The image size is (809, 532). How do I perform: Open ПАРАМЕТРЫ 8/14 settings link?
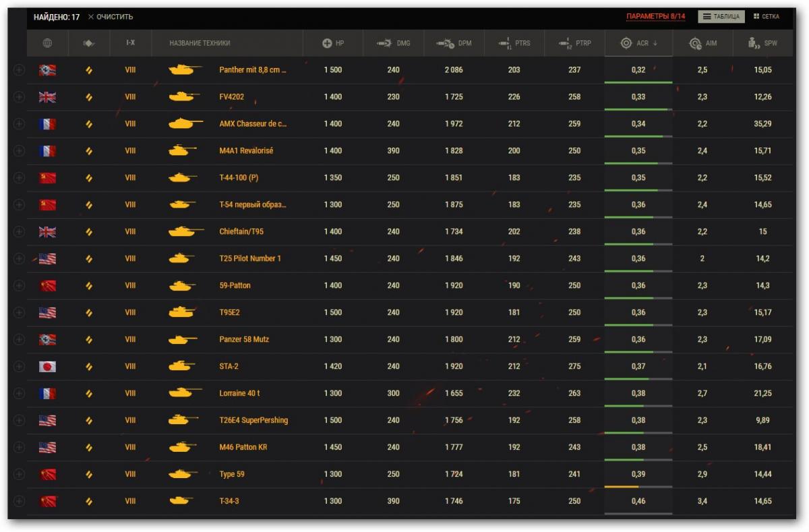point(656,16)
